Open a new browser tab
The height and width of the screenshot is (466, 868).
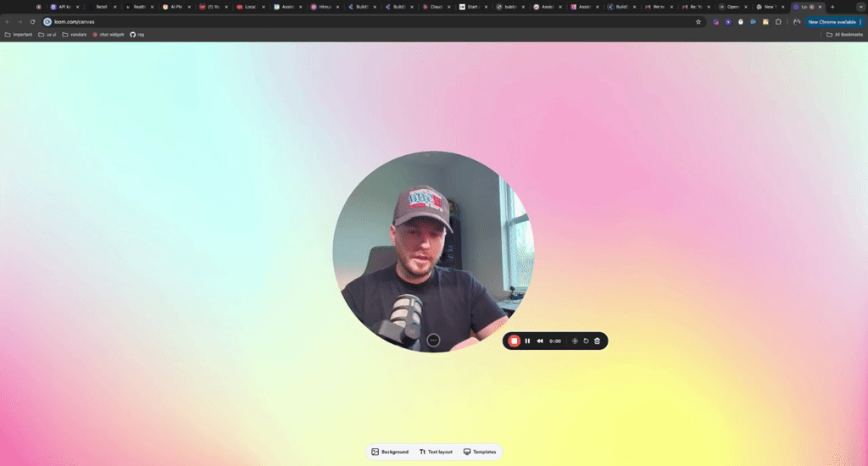click(832, 7)
